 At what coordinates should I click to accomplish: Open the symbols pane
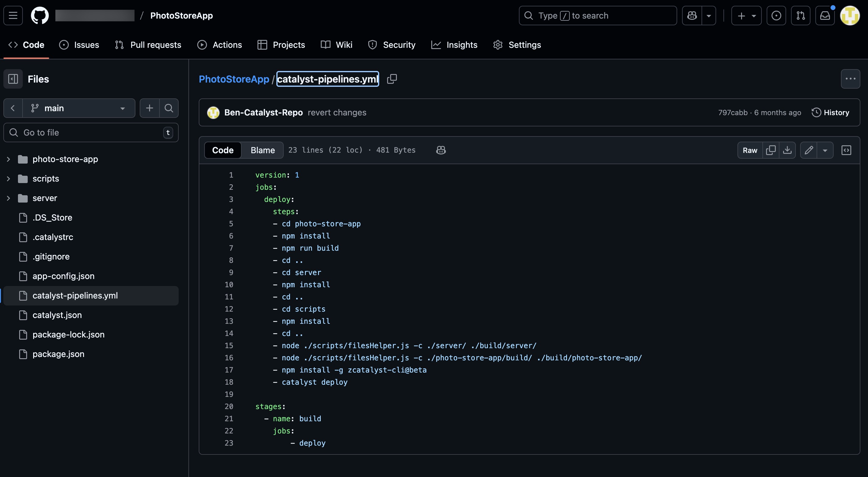pos(846,150)
